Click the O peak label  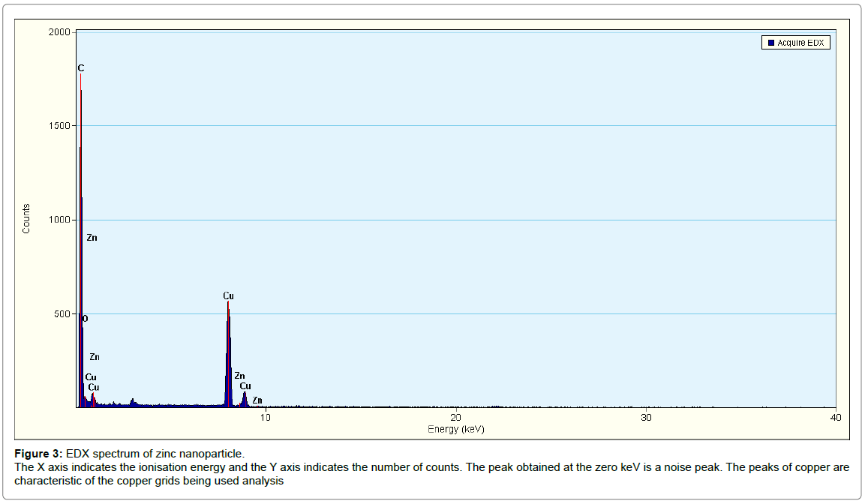pyautogui.click(x=86, y=319)
